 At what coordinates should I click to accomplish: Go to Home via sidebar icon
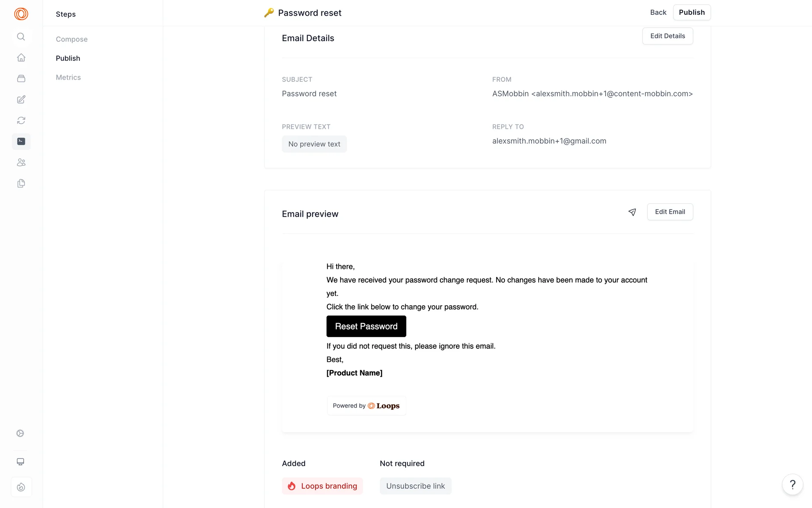click(21, 58)
